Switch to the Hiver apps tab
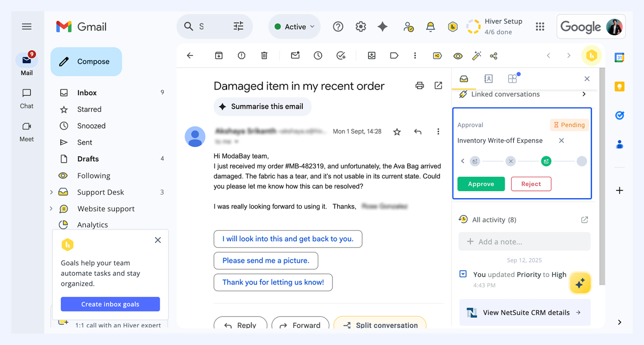Image resolution: width=644 pixels, height=345 pixels. pyautogui.click(x=512, y=79)
